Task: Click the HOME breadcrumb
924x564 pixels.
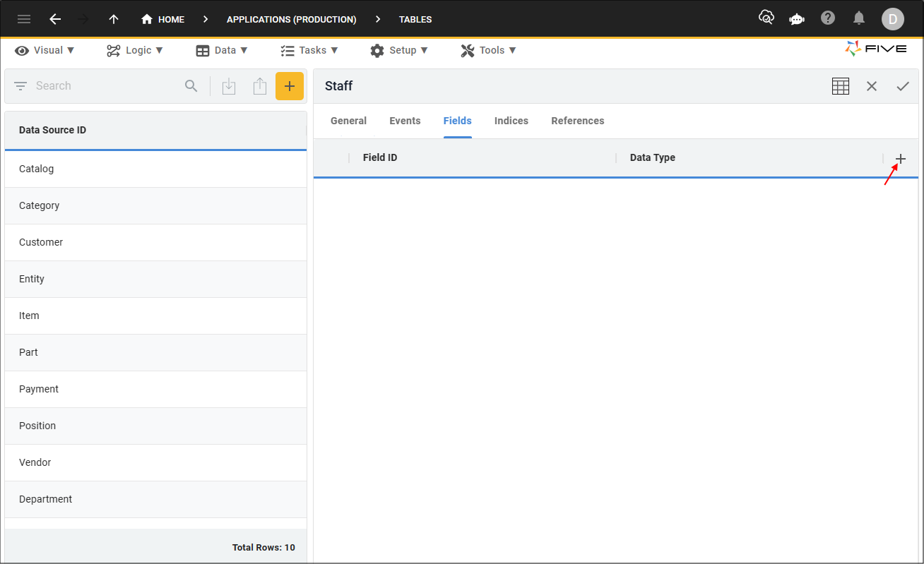Action: (163, 19)
